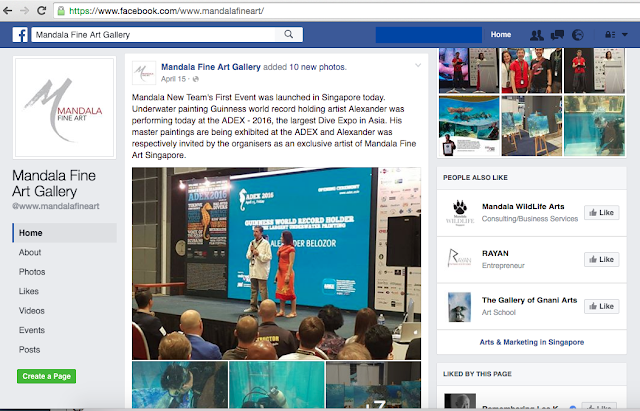Click the search magnifier button
Viewport: 640px width, 411px height.
pyautogui.click(x=289, y=34)
